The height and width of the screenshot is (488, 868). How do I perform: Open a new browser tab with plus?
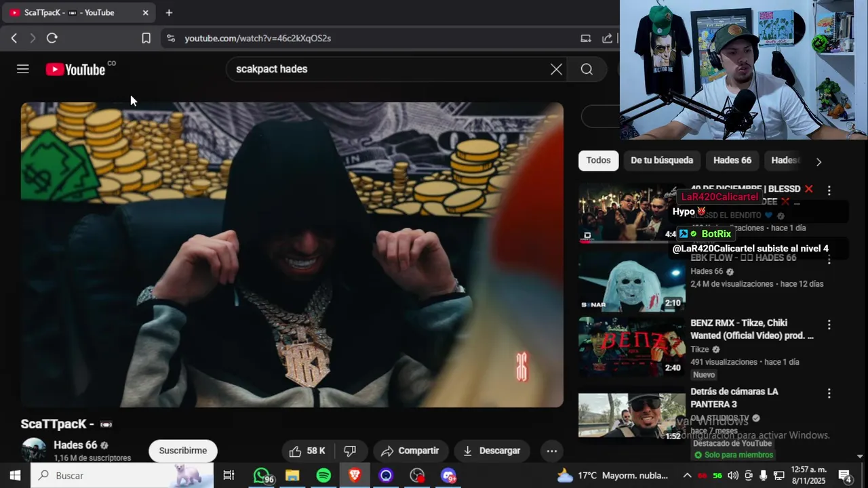[x=169, y=12]
